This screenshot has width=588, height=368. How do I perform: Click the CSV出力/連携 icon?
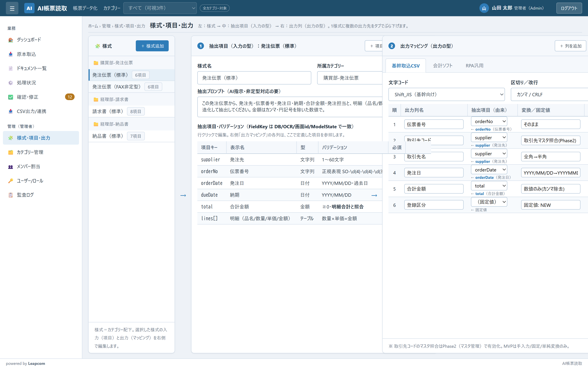point(10,112)
